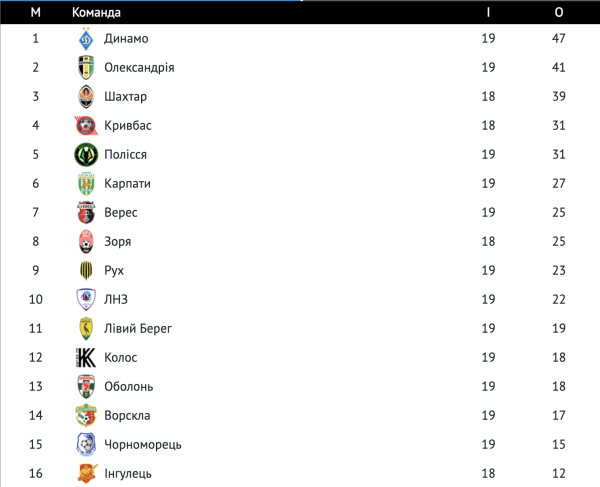This screenshot has width=600, height=487.
Task: Click the ЛНЗ team emblem
Action: click(86, 300)
